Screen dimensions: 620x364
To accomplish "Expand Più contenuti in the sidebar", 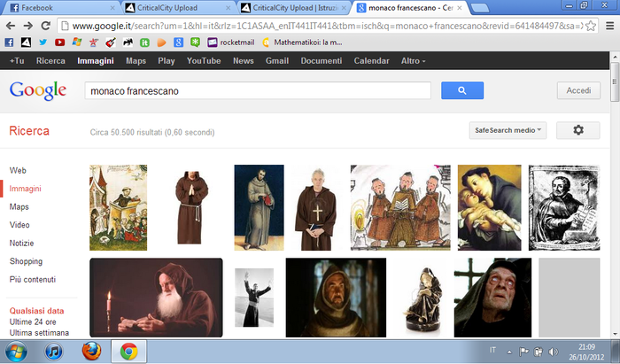I will 33,280.
